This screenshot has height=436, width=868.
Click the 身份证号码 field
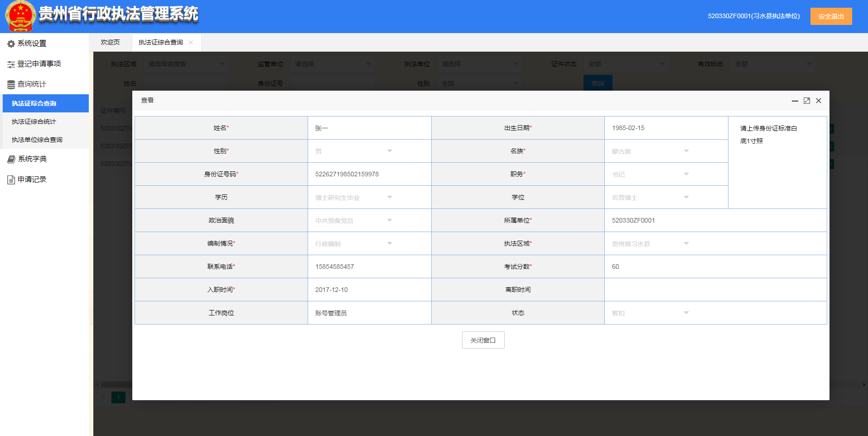[x=370, y=174]
